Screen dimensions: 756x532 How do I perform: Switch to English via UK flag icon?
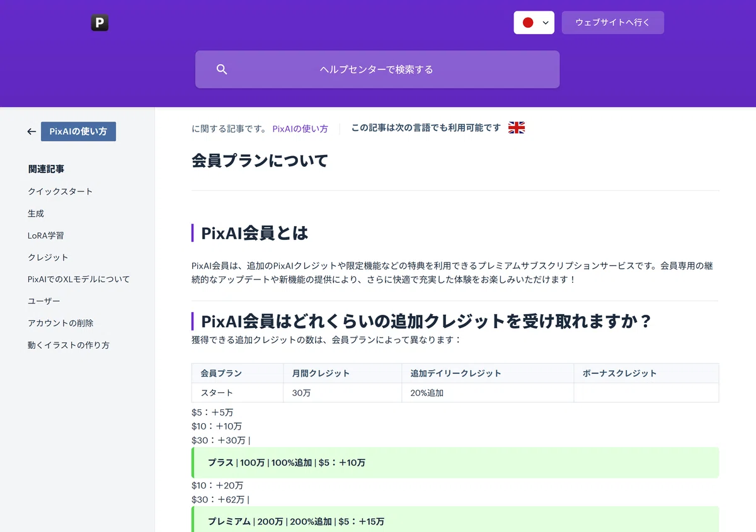click(x=517, y=128)
